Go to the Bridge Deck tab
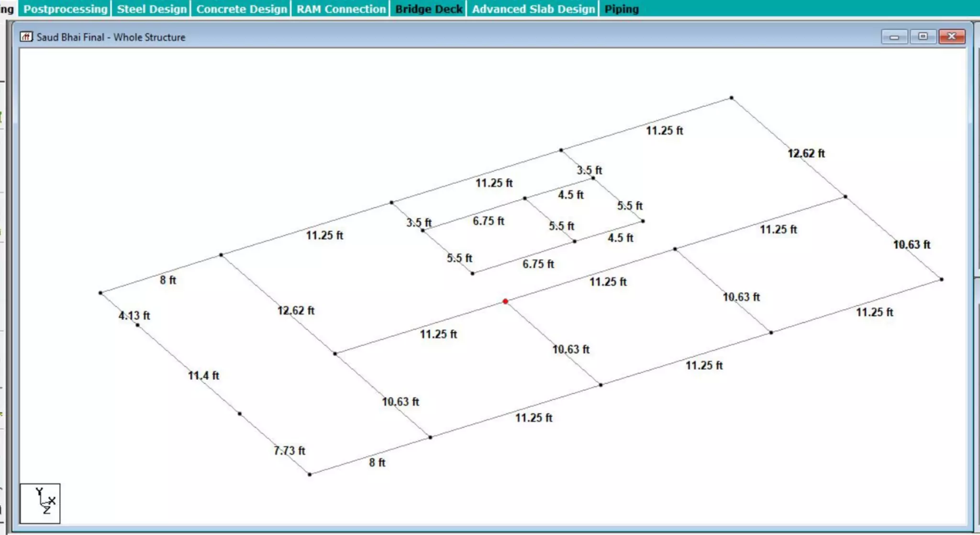This screenshot has width=980, height=535. tap(428, 9)
